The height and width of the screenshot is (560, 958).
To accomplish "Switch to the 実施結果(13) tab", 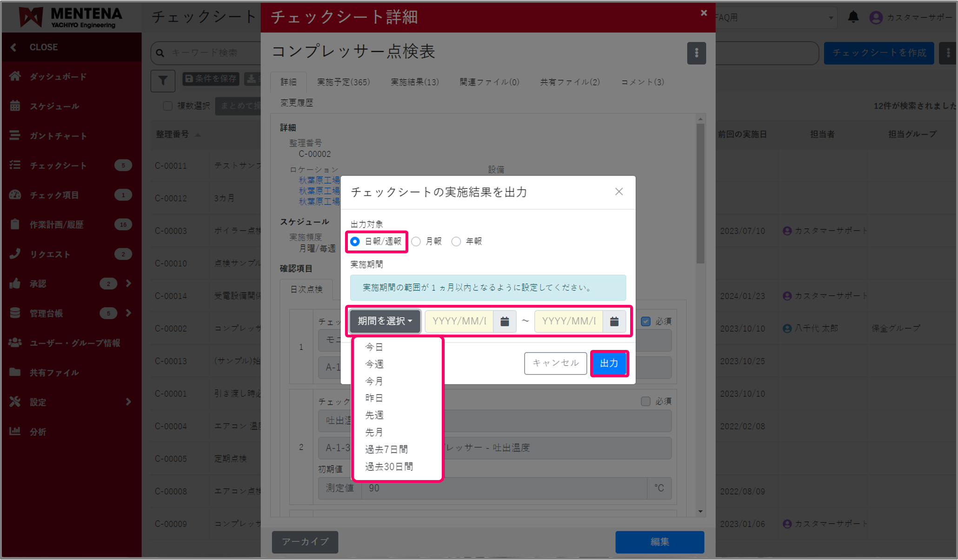I will [414, 82].
